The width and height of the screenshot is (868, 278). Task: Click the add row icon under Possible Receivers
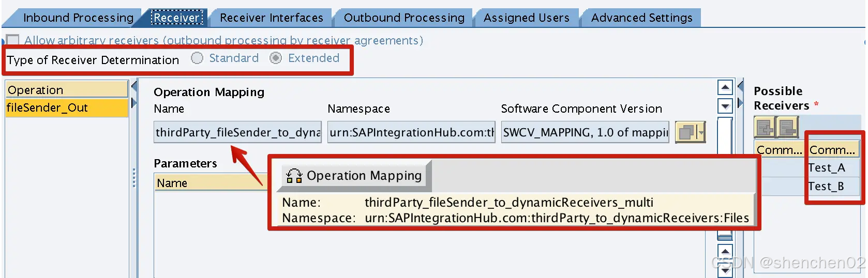point(765,127)
